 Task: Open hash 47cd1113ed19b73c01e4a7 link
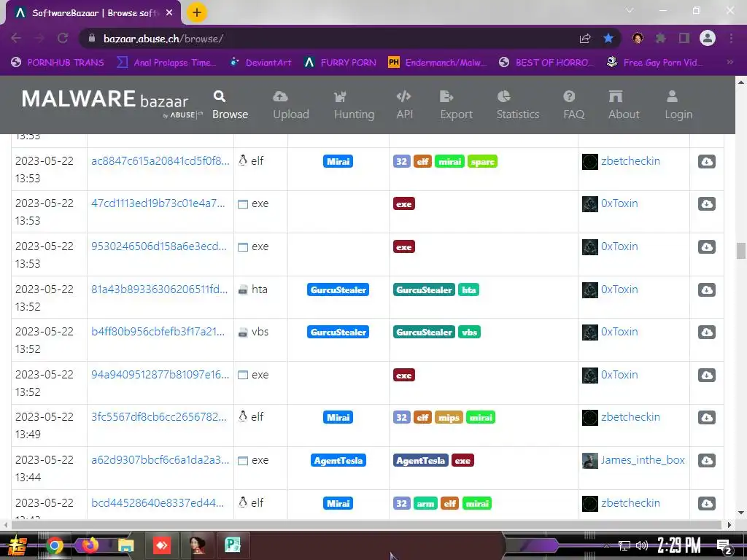(x=158, y=203)
